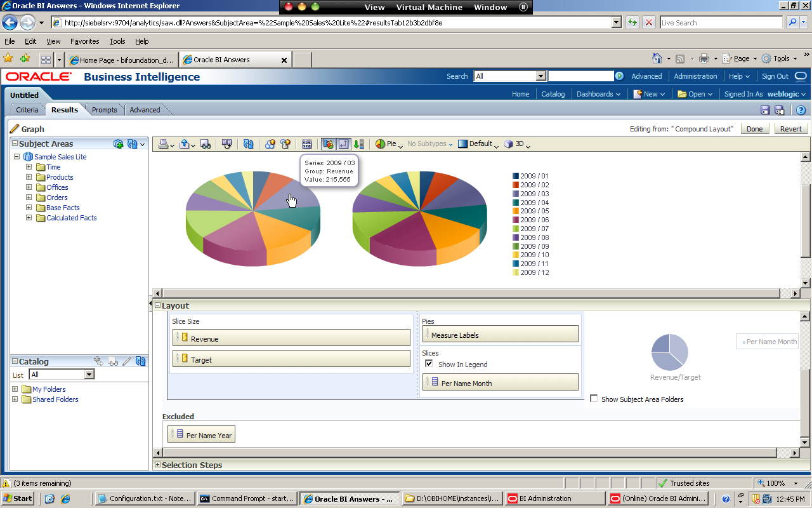Click the Refresh results icon on the toolbar

pos(248,144)
